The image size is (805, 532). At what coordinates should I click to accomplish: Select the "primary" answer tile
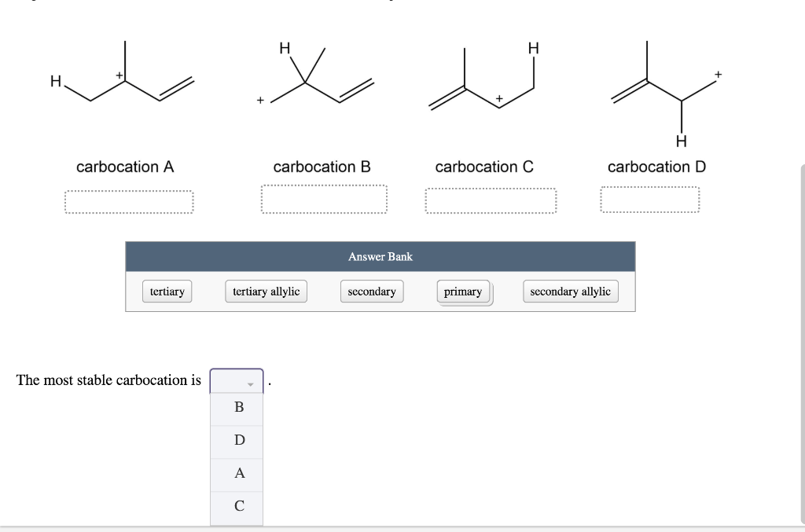click(464, 291)
